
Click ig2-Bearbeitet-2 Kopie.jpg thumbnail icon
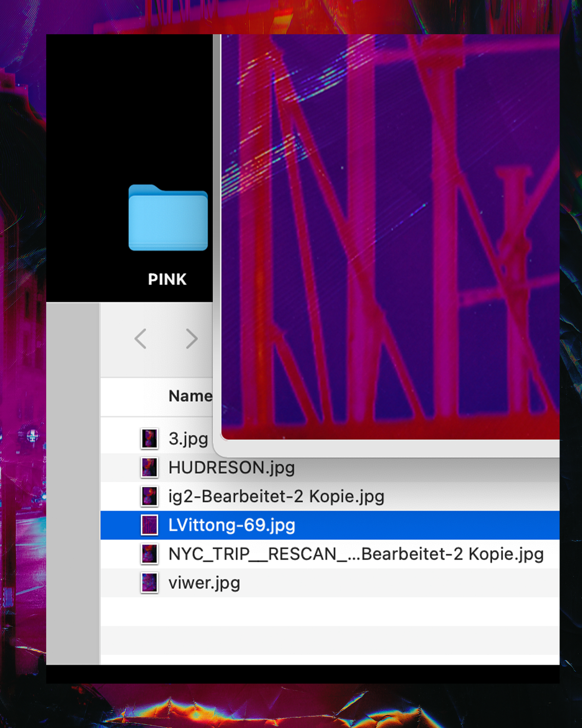point(149,496)
